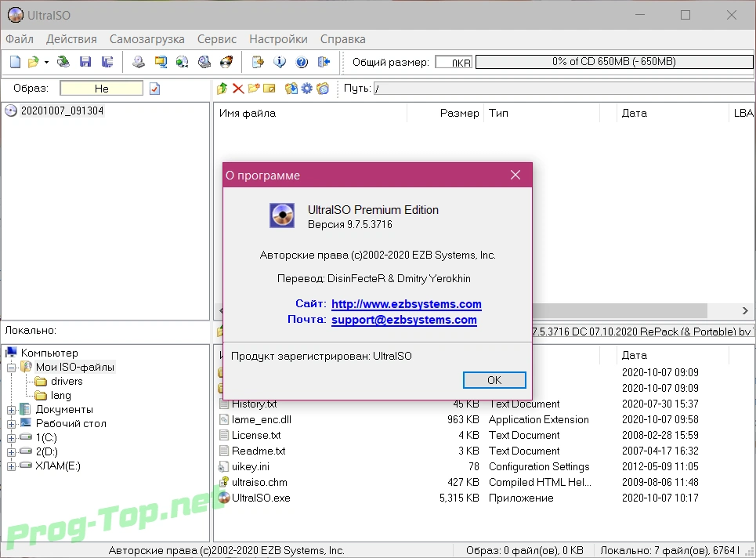The width and height of the screenshot is (756, 558).
Task: Click the Help question mark icon
Action: (x=302, y=62)
